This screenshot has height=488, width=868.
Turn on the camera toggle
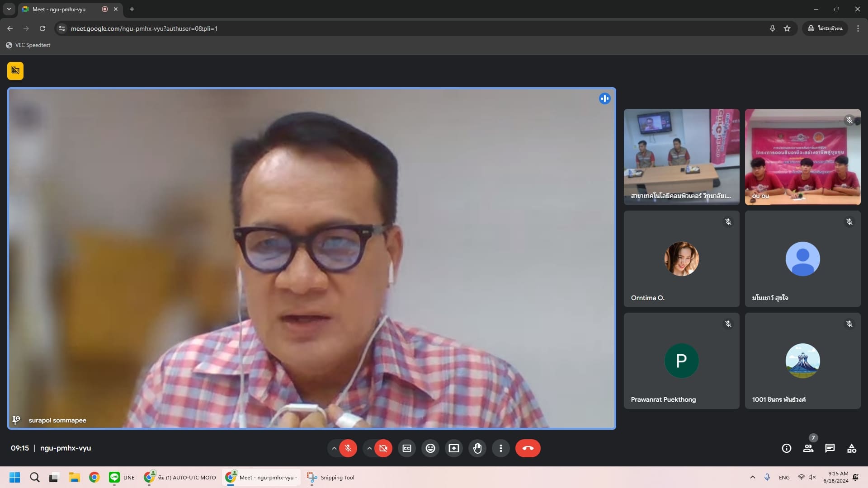[383, 448]
